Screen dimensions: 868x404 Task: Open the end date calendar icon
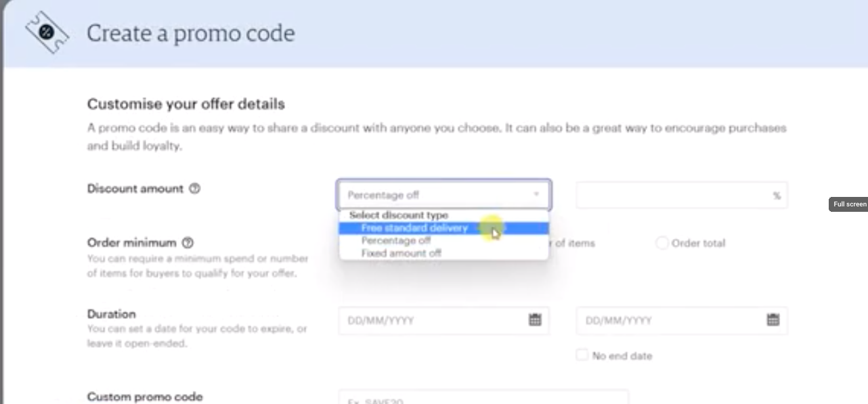[x=773, y=320]
